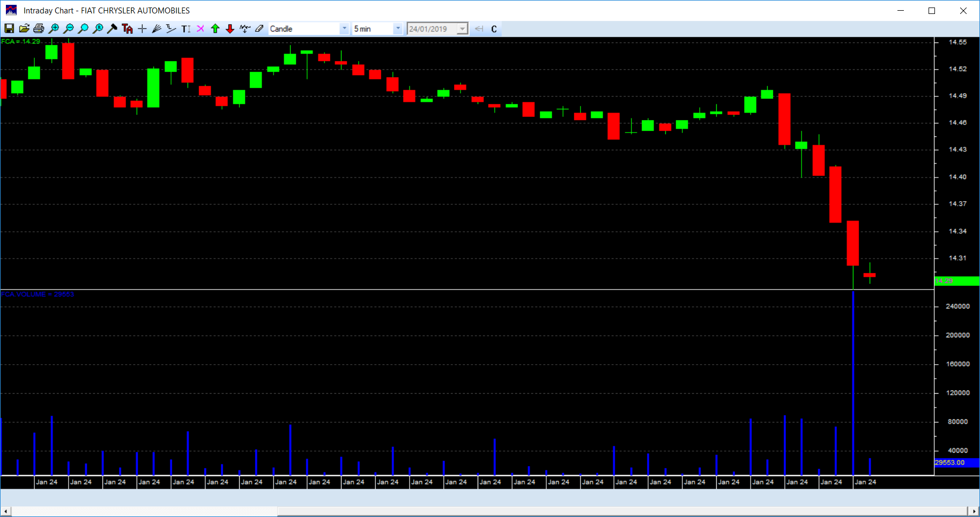
Task: Click the wavy line indicator tool
Action: (x=245, y=28)
